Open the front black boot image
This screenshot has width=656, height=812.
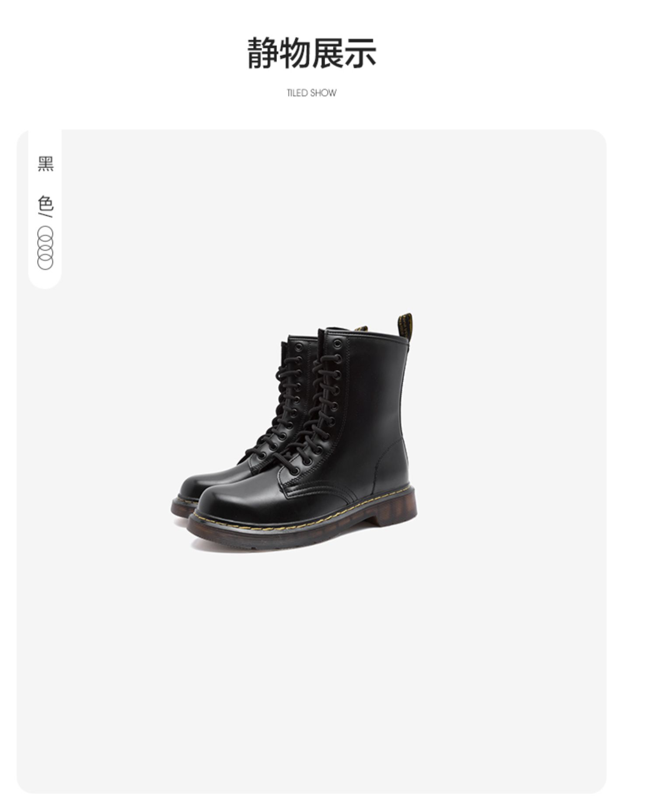302,437
